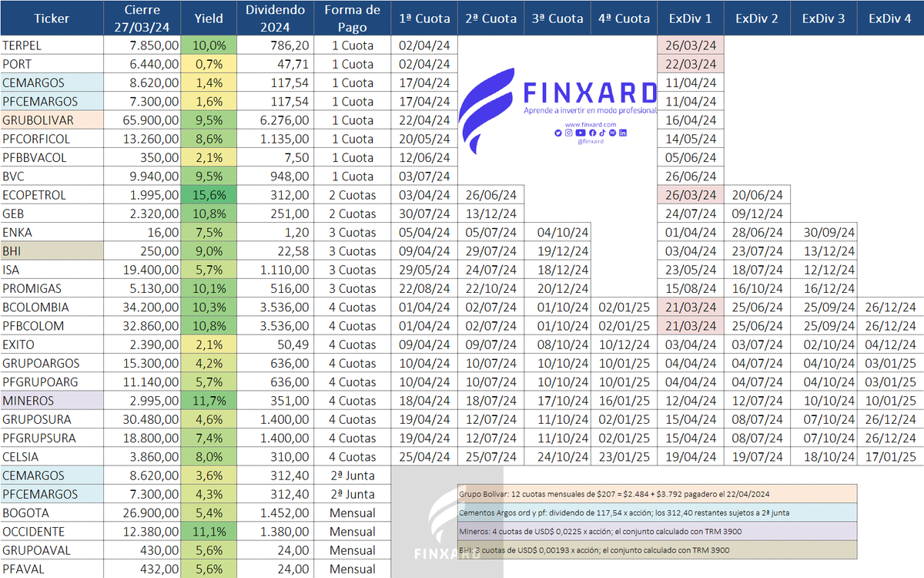
Task: Click MINEROS' 4ª Cuota date 16/01/25
Action: coord(624,401)
